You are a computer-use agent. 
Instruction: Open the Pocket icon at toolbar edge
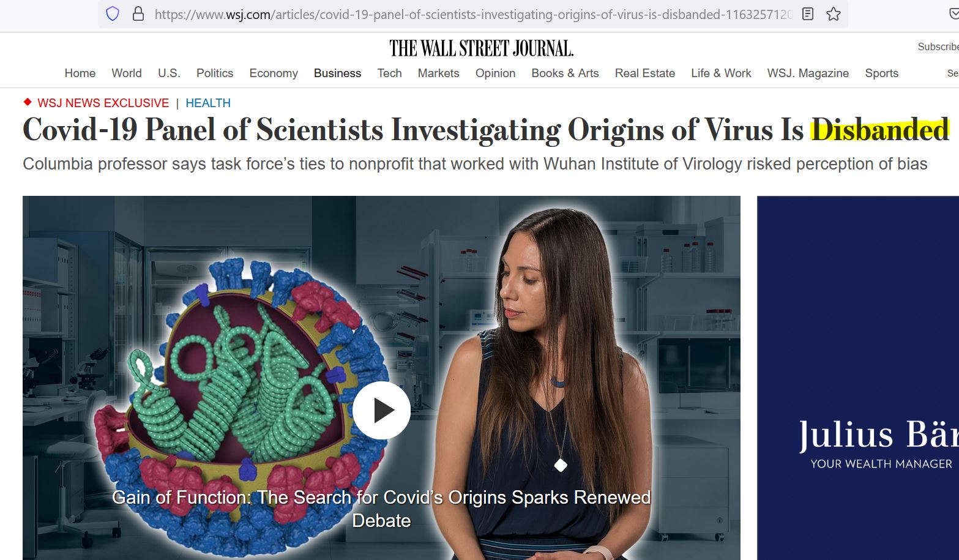(x=953, y=14)
